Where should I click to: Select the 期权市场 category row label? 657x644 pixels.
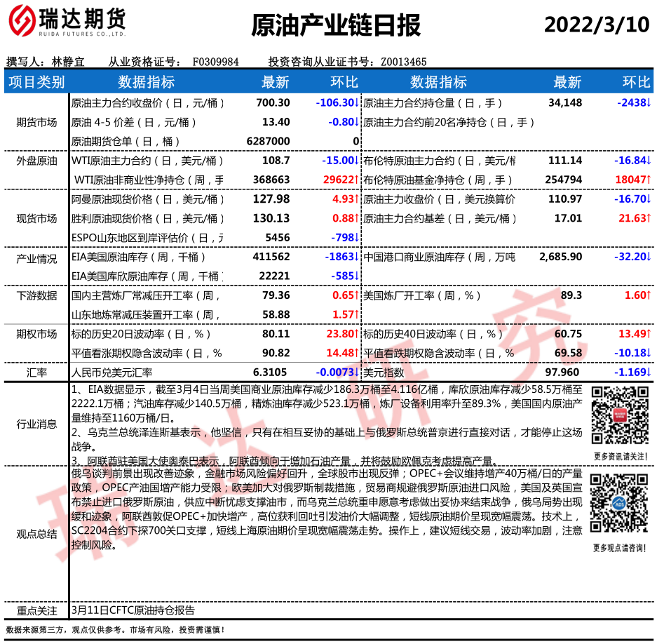(36, 334)
